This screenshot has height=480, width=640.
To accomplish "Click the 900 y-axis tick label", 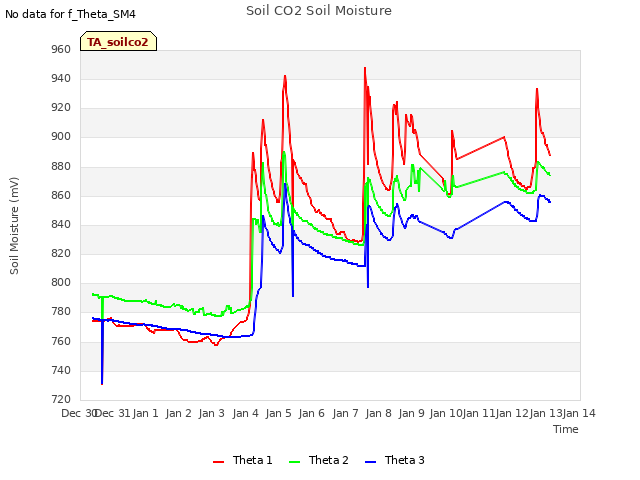I will (61, 137).
